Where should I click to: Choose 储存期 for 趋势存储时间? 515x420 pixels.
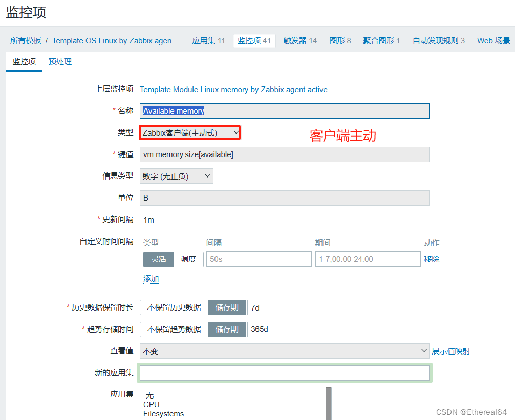[x=227, y=329]
